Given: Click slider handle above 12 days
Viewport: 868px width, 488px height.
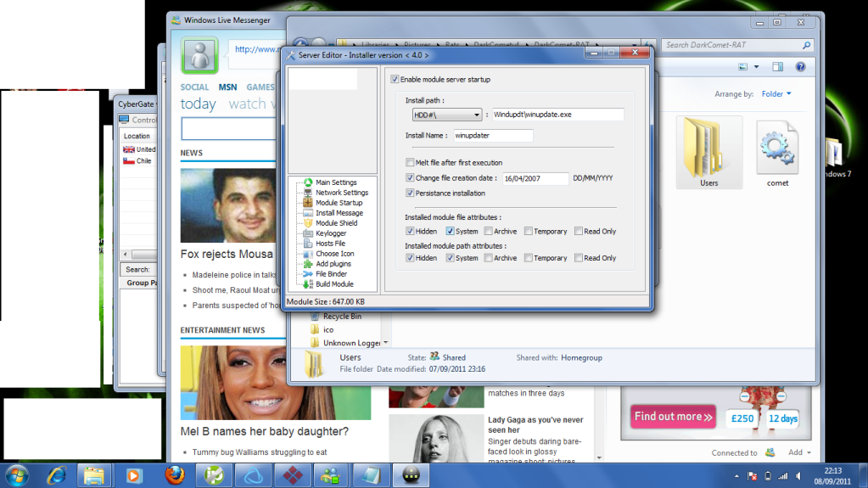Looking at the screenshot, I should click(x=781, y=396).
